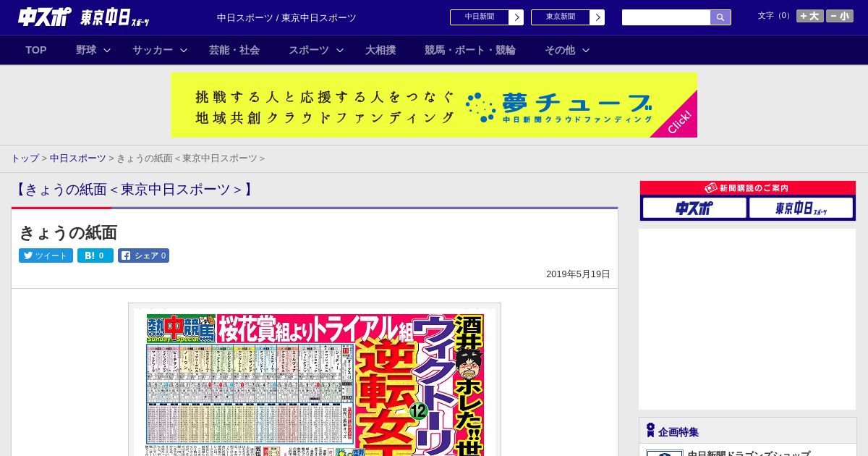Image resolution: width=868 pixels, height=456 pixels.
Task: Open the 競馬・ボート・競輪 menu item
Action: (470, 50)
